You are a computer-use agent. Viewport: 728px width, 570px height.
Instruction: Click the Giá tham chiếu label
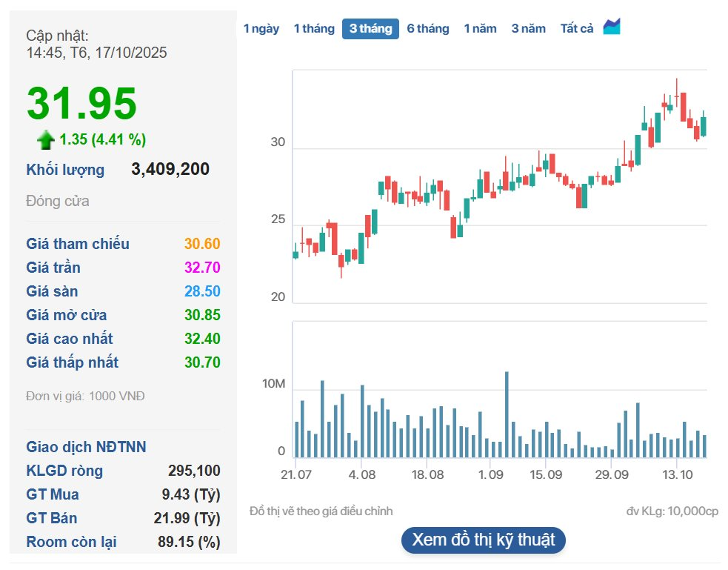[78, 244]
